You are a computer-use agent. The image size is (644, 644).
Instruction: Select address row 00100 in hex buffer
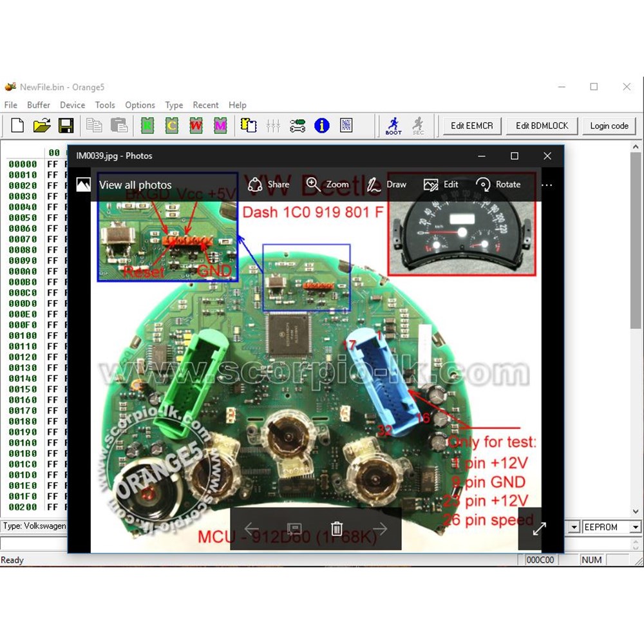coord(23,336)
